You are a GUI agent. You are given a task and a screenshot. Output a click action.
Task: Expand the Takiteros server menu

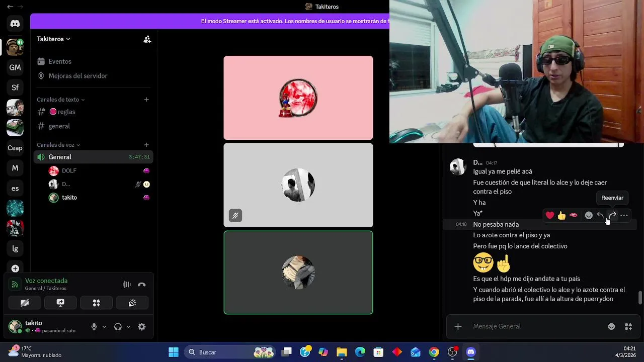pyautogui.click(x=53, y=39)
